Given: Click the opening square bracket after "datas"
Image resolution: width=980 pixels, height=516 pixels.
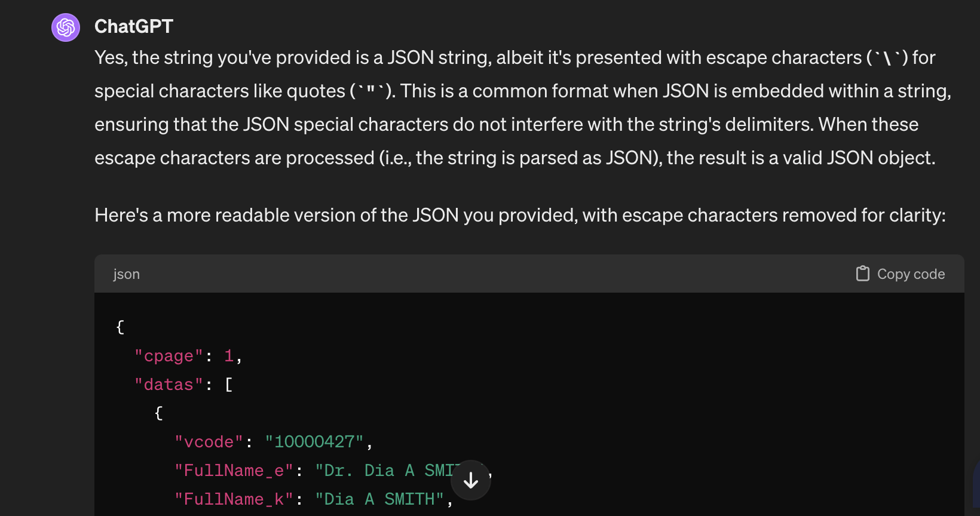Looking at the screenshot, I should point(229,385).
